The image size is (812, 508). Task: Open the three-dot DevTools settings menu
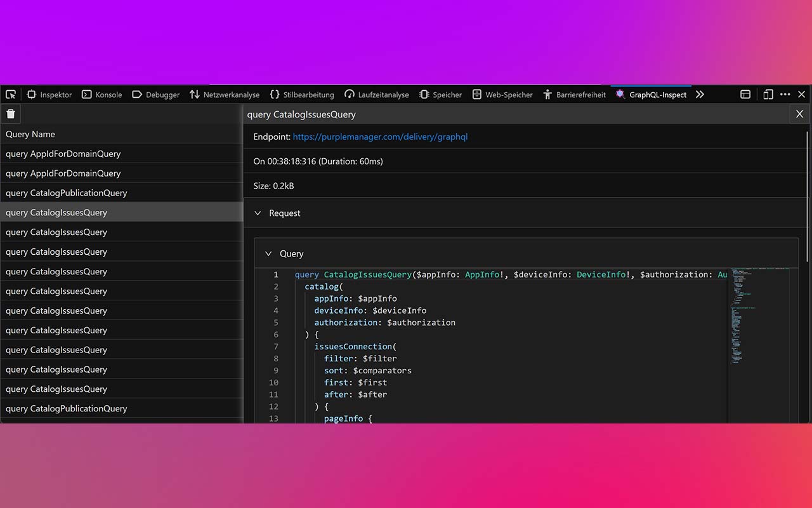tap(785, 94)
